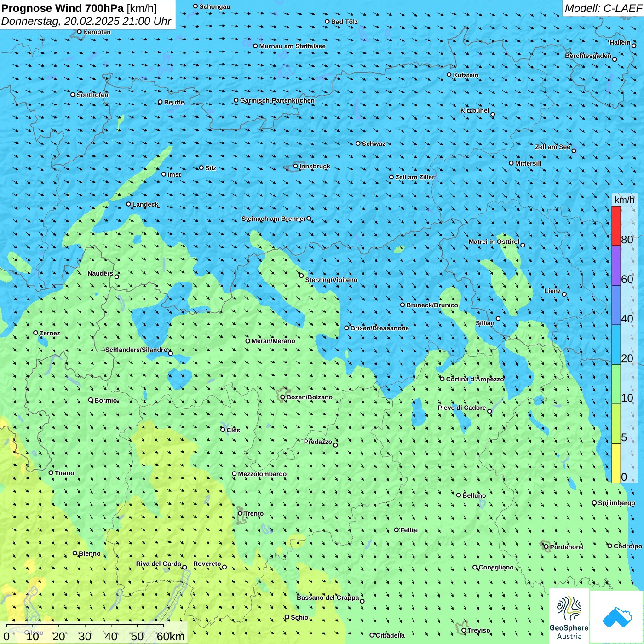Click the Innsbruck city marker
644x644 pixels.
tap(296, 166)
